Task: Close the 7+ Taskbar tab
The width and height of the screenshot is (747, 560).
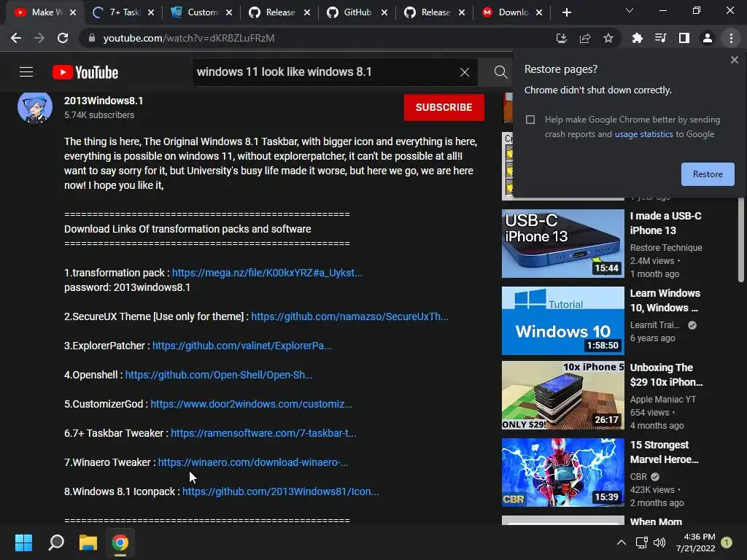Action: (x=151, y=12)
